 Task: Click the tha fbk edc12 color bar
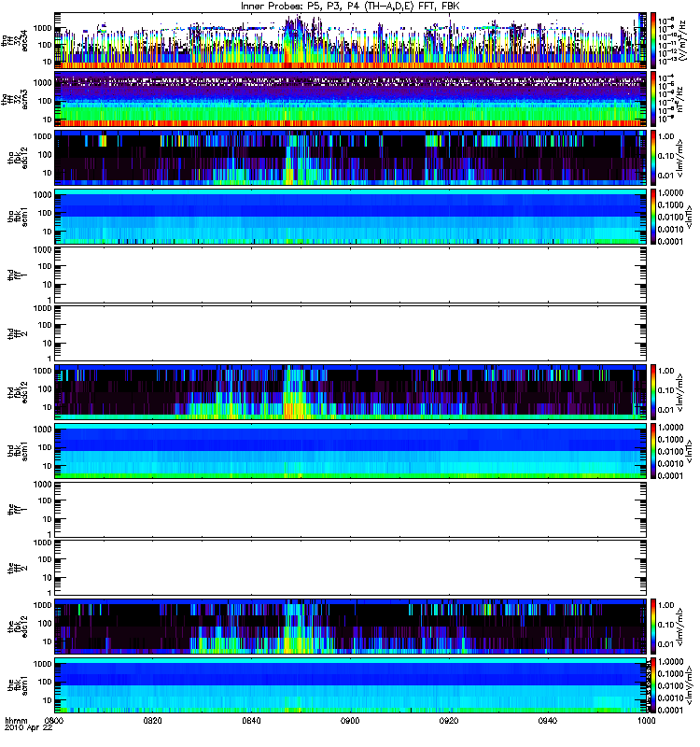[x=653, y=158]
